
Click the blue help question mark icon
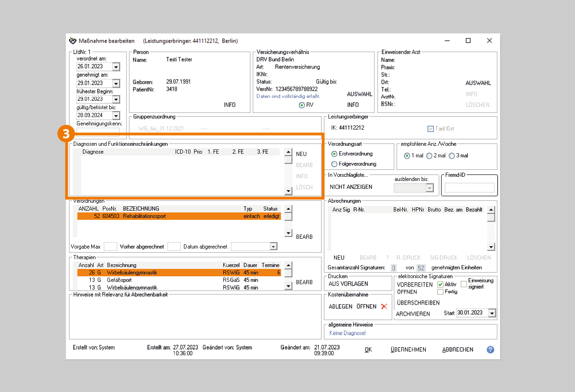490,349
